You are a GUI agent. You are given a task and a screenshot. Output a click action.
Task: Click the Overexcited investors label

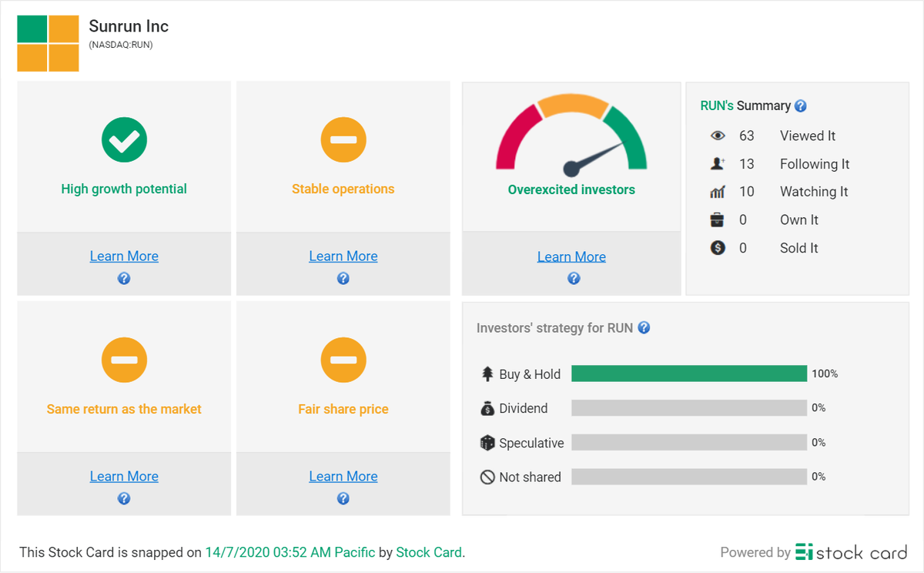pos(571,189)
